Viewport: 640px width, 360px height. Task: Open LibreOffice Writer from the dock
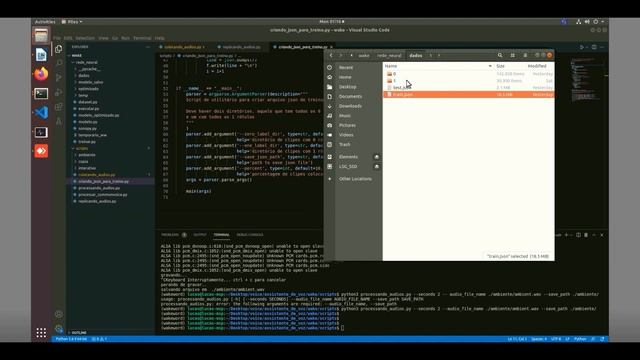click(x=41, y=55)
